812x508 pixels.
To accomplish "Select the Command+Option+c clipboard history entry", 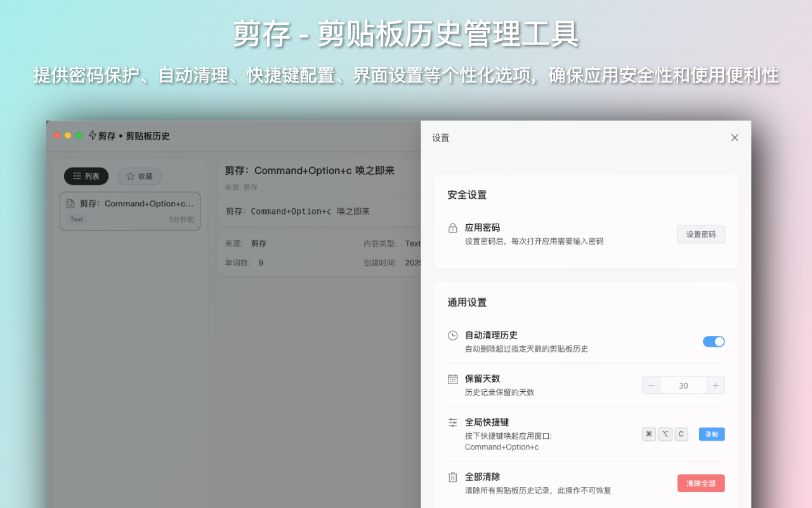I will pyautogui.click(x=130, y=211).
